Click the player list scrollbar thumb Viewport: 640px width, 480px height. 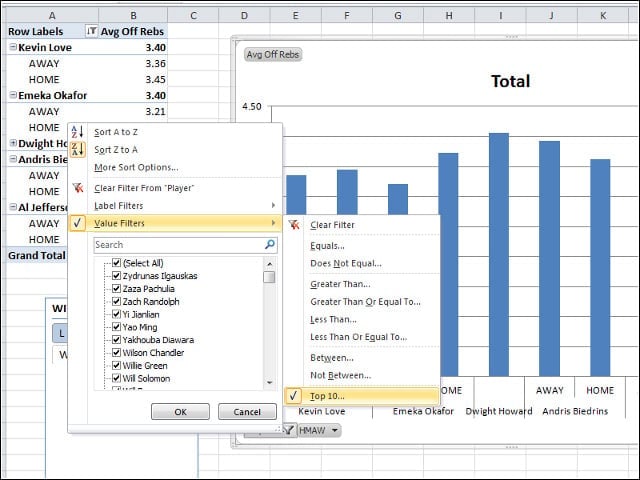click(x=269, y=277)
